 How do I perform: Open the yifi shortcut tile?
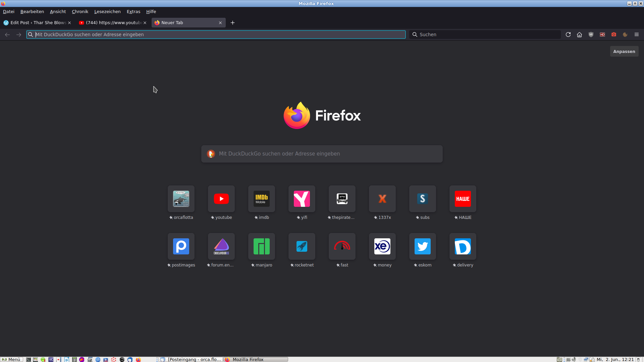[302, 199]
